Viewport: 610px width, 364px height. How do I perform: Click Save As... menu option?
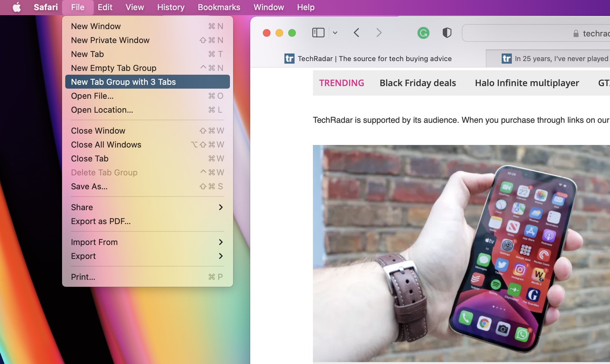[x=89, y=186]
